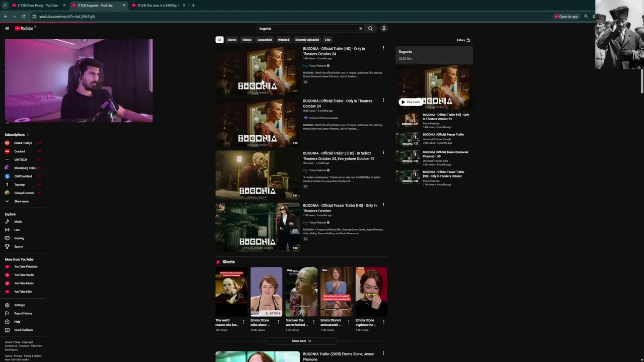The height and width of the screenshot is (362, 644).
Task: Open the first BUGONIA Official Trailer HD thumbnail
Action: point(258,70)
